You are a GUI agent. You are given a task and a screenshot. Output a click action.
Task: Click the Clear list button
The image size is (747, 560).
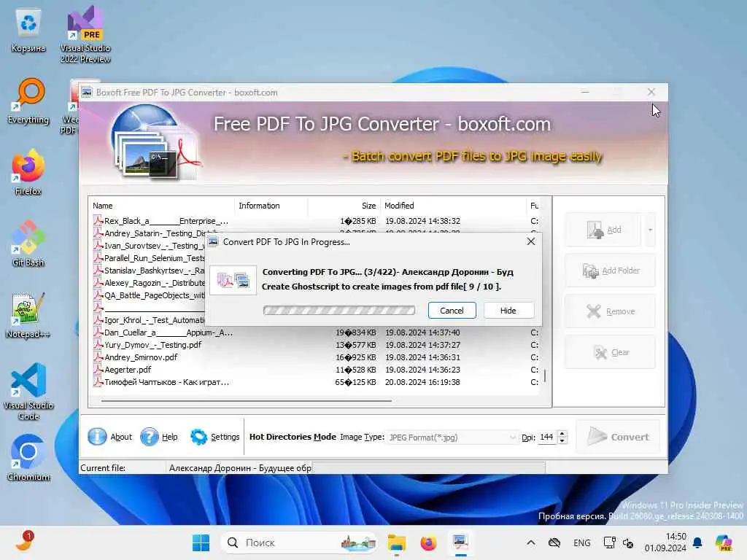point(611,352)
